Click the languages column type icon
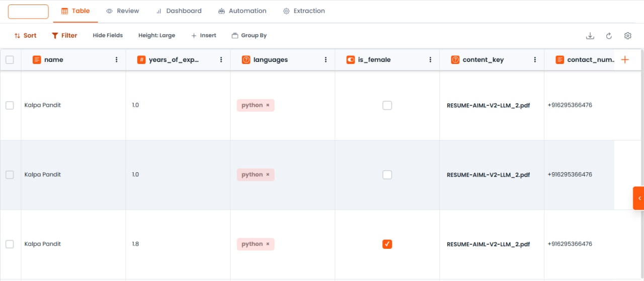The image size is (644, 281). [246, 60]
